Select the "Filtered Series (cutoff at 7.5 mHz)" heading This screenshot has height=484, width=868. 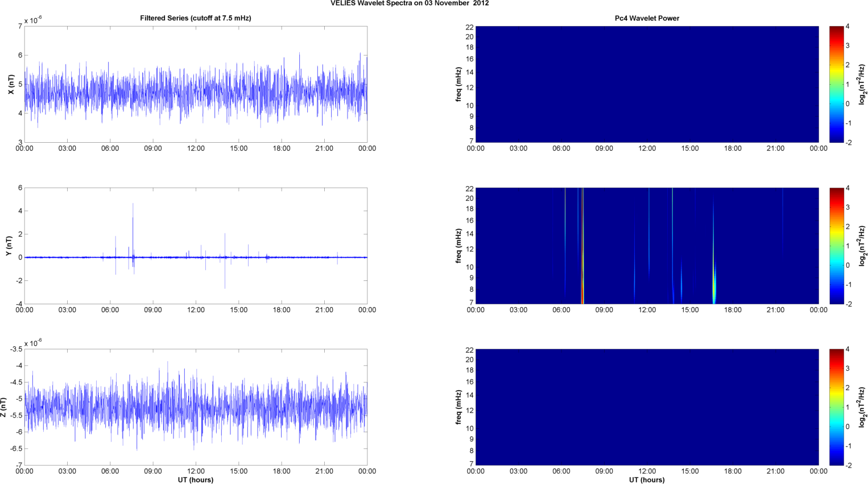pyautogui.click(x=195, y=18)
